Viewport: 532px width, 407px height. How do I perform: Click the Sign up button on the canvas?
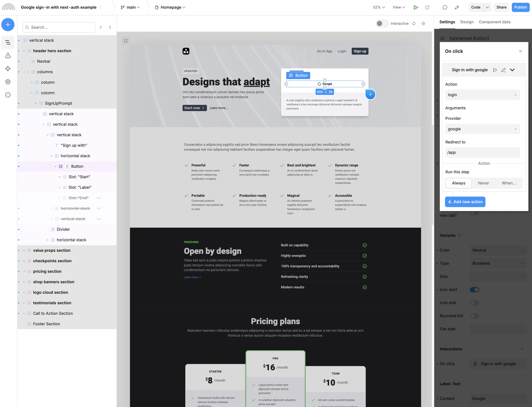(x=360, y=51)
